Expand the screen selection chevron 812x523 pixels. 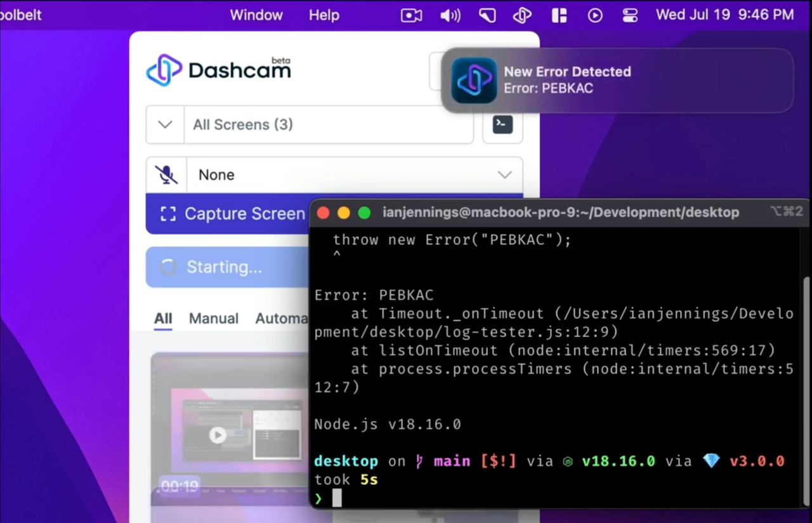[165, 124]
